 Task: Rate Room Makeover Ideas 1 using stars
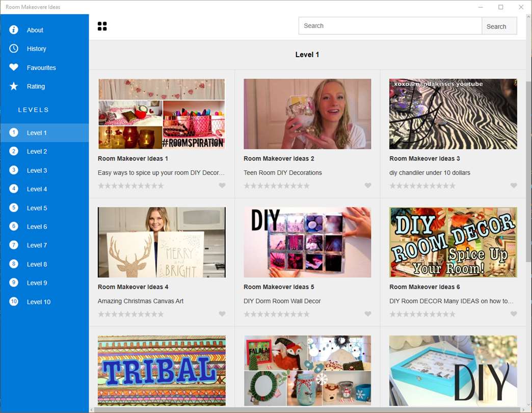[x=131, y=186]
